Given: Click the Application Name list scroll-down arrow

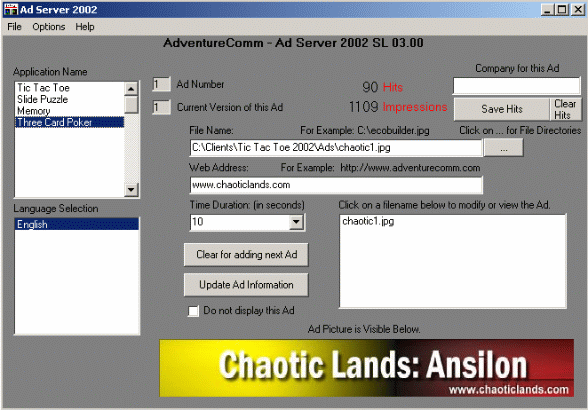Looking at the screenshot, I should coord(131,189).
